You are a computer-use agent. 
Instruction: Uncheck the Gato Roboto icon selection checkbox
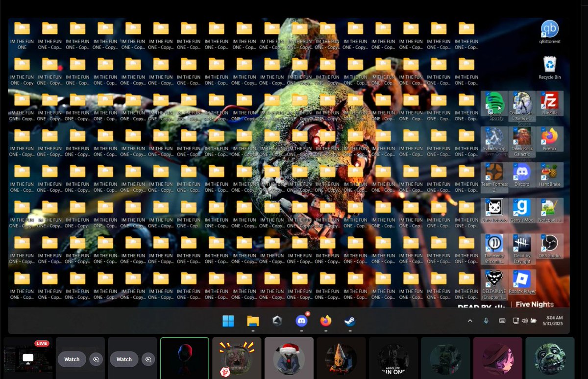coord(488,202)
